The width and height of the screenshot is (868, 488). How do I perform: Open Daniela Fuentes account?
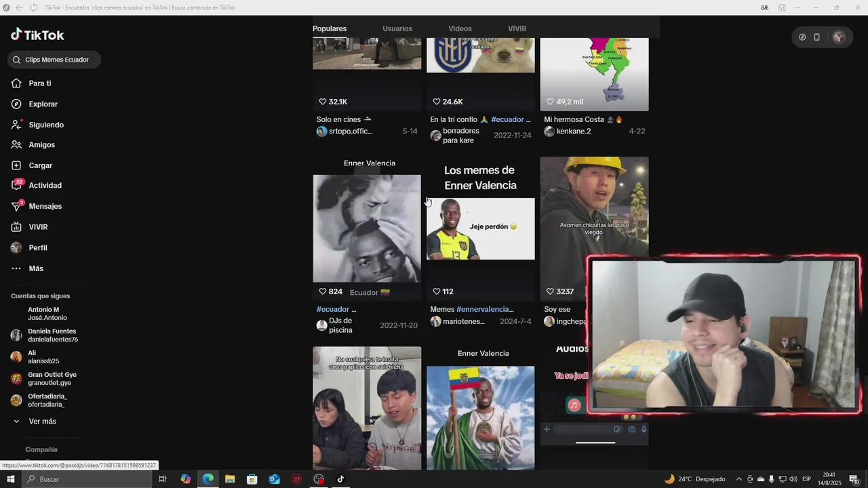click(45, 335)
